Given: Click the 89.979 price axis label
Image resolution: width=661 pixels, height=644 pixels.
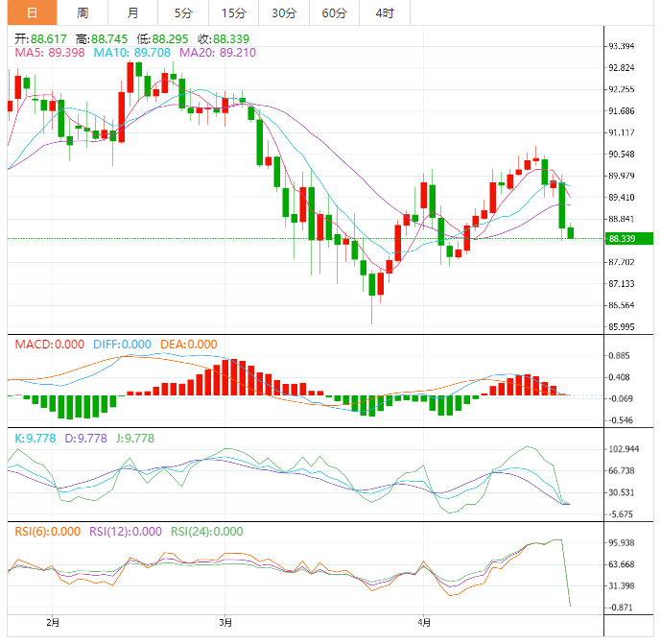Looking at the screenshot, I should pos(622,176).
